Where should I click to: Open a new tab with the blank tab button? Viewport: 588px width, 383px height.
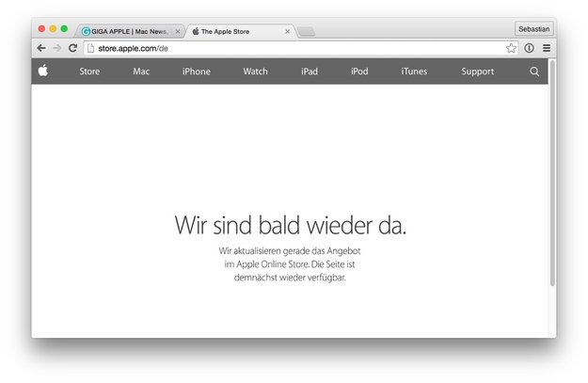click(307, 32)
